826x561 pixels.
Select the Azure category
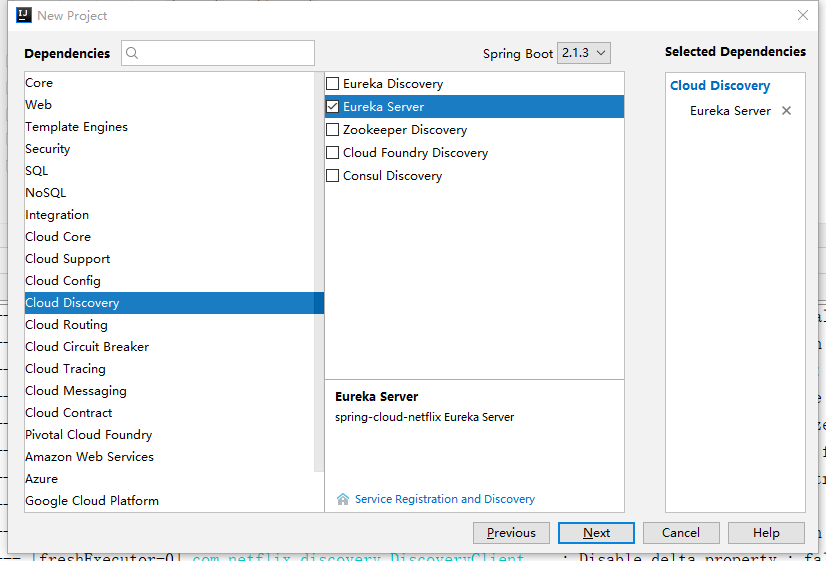170,479
